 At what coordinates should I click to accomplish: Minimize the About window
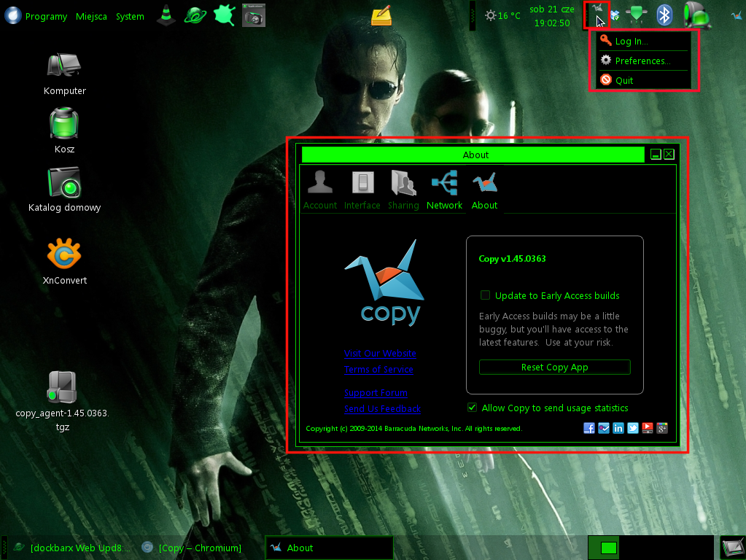pyautogui.click(x=656, y=154)
